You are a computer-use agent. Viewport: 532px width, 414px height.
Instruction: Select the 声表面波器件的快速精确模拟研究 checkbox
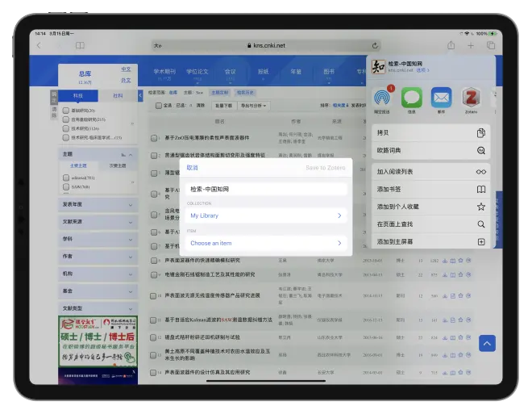pyautogui.click(x=154, y=261)
